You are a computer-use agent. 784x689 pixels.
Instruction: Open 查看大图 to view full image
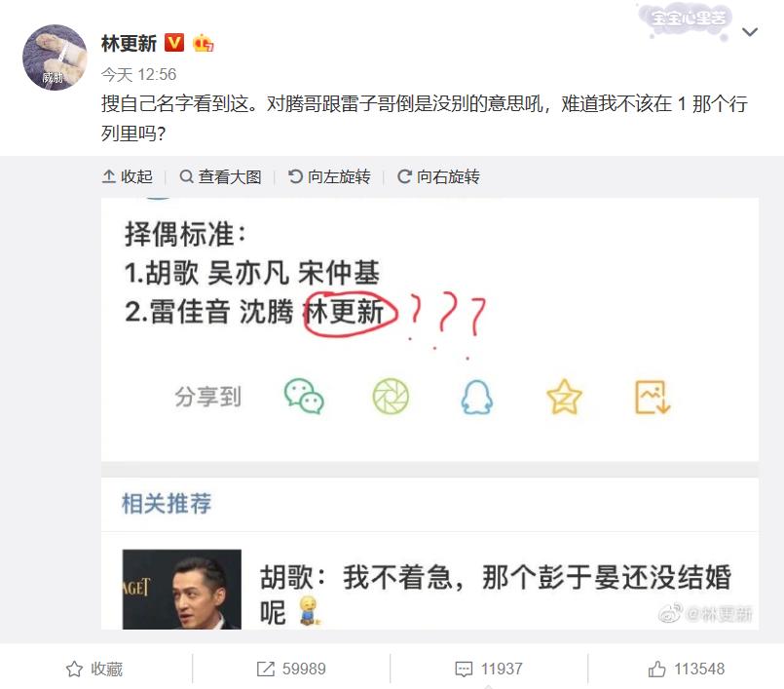click(220, 176)
